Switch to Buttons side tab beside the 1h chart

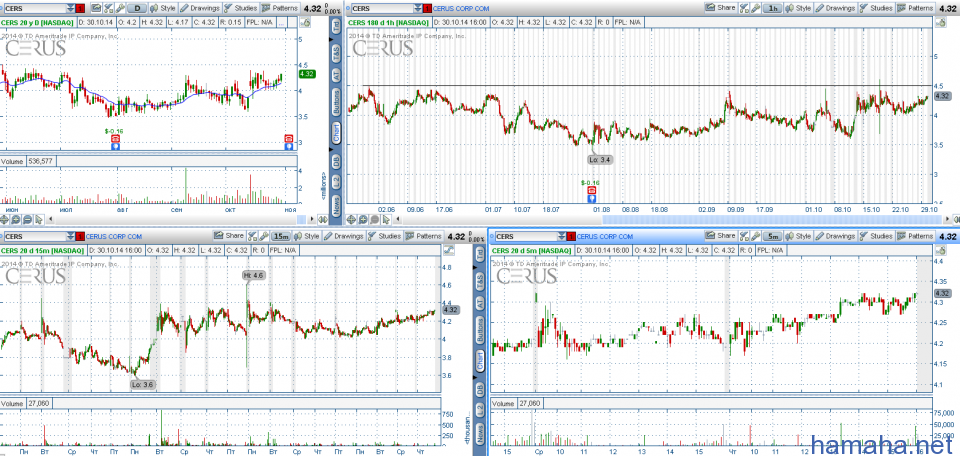point(336,103)
